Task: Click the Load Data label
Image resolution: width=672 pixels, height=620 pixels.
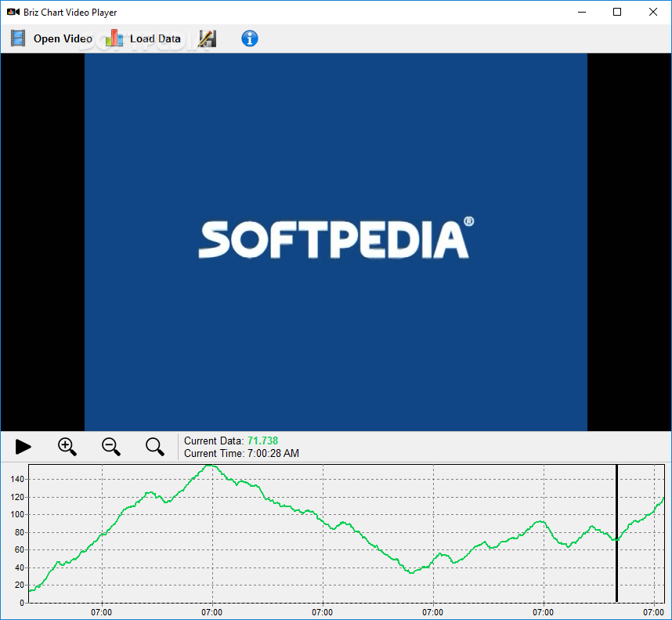Action: click(155, 39)
